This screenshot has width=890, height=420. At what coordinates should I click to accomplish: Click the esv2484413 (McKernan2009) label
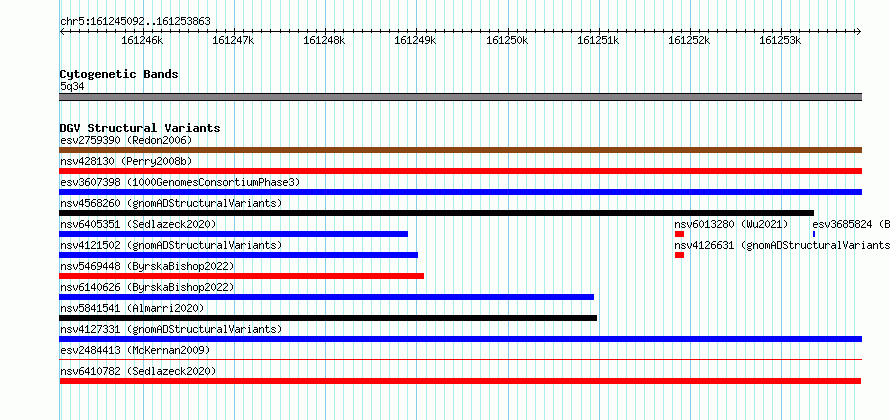[135, 350]
